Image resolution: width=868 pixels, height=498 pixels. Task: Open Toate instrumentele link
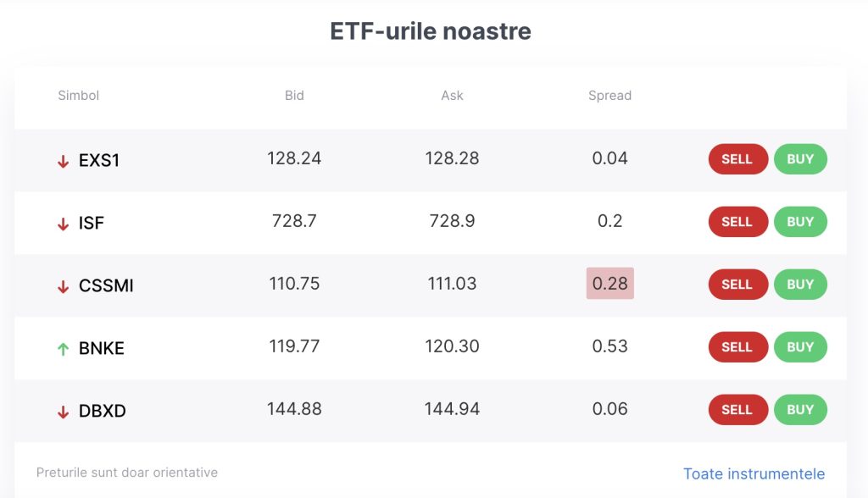pos(754,473)
